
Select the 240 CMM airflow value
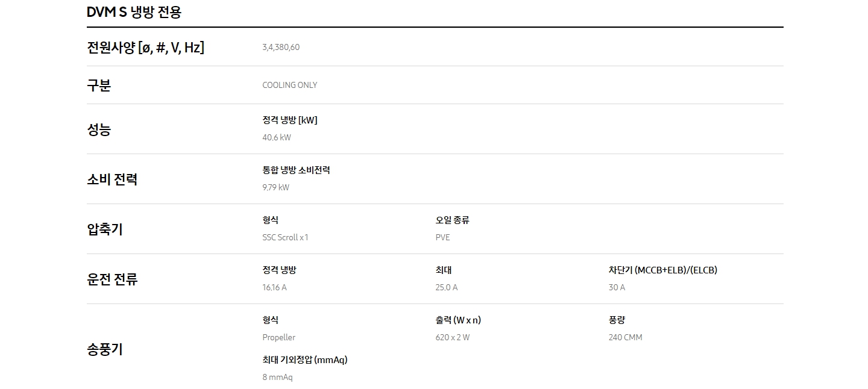click(x=626, y=337)
